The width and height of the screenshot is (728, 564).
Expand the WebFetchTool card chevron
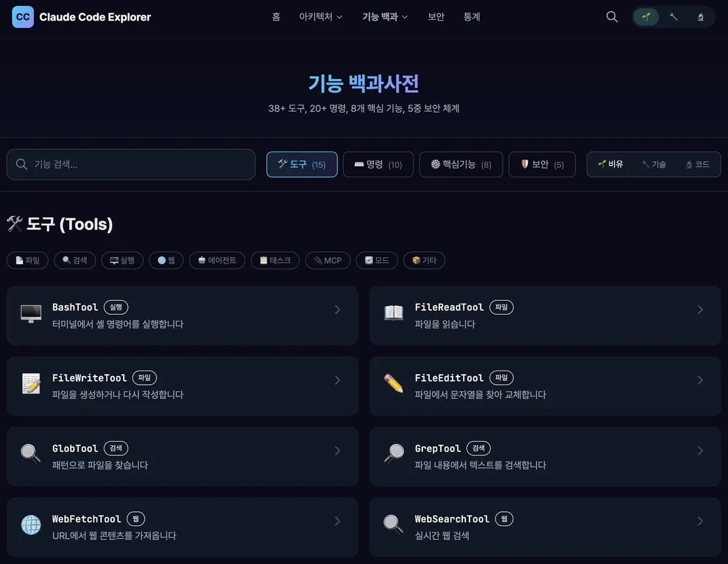(x=337, y=521)
